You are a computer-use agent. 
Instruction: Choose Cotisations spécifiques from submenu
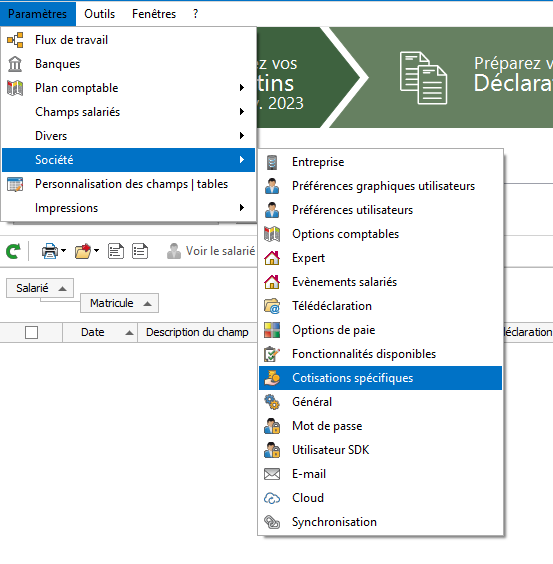pyautogui.click(x=380, y=378)
